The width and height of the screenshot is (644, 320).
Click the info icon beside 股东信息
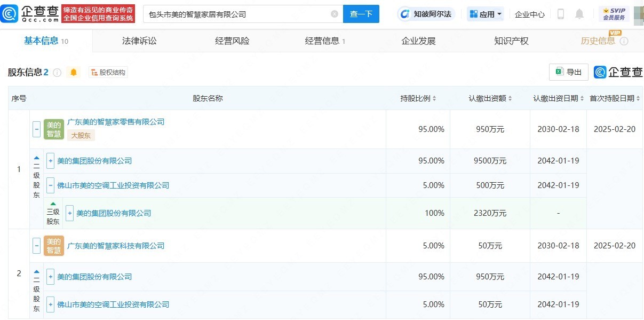[57, 73]
